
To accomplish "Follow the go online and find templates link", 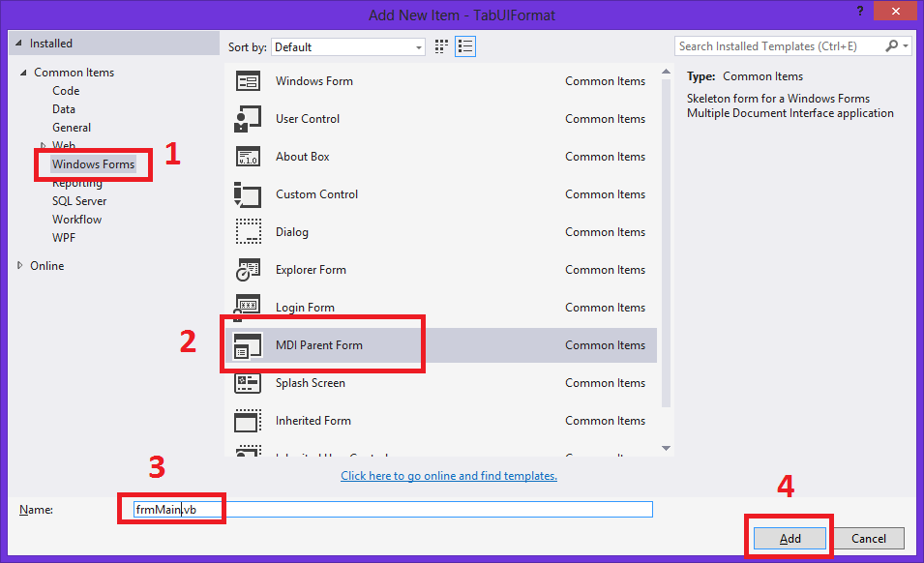I will pyautogui.click(x=449, y=476).
